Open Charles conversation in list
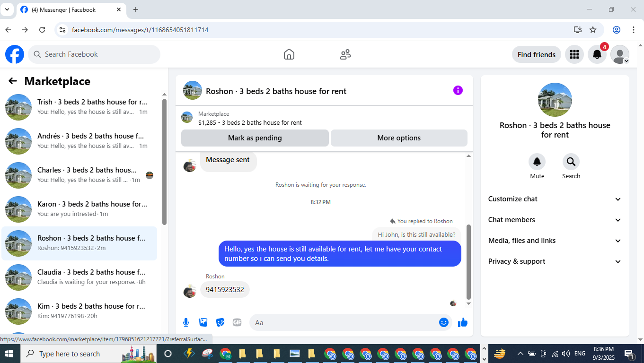 (x=79, y=175)
